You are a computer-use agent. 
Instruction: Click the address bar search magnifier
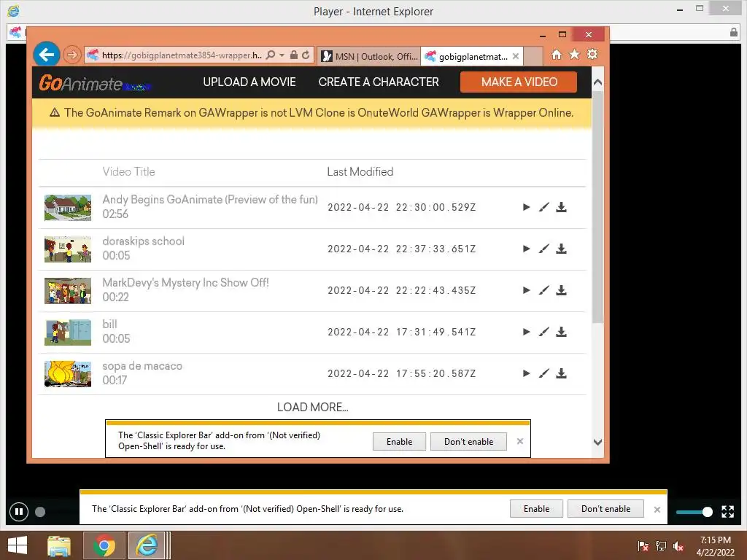[x=271, y=55]
